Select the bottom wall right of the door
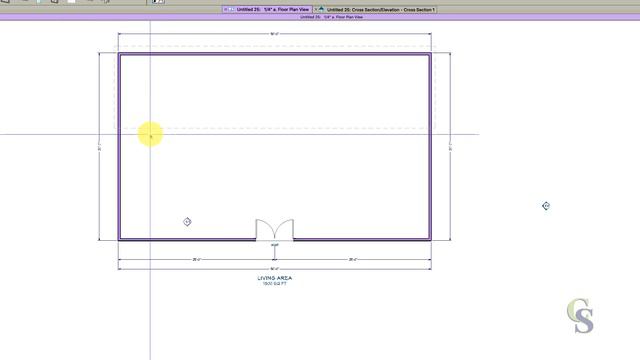Screen dimensions: 640x360 (362, 239)
